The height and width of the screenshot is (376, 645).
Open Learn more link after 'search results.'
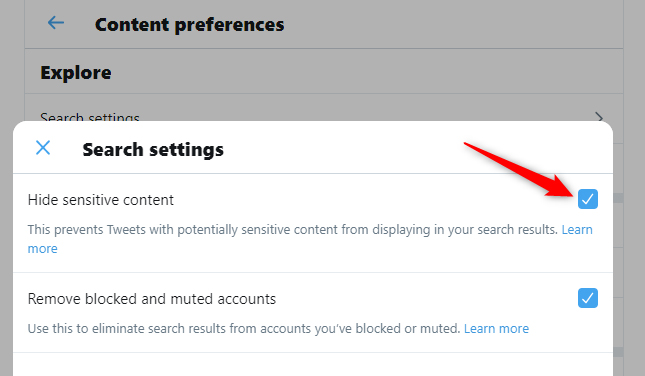(577, 230)
